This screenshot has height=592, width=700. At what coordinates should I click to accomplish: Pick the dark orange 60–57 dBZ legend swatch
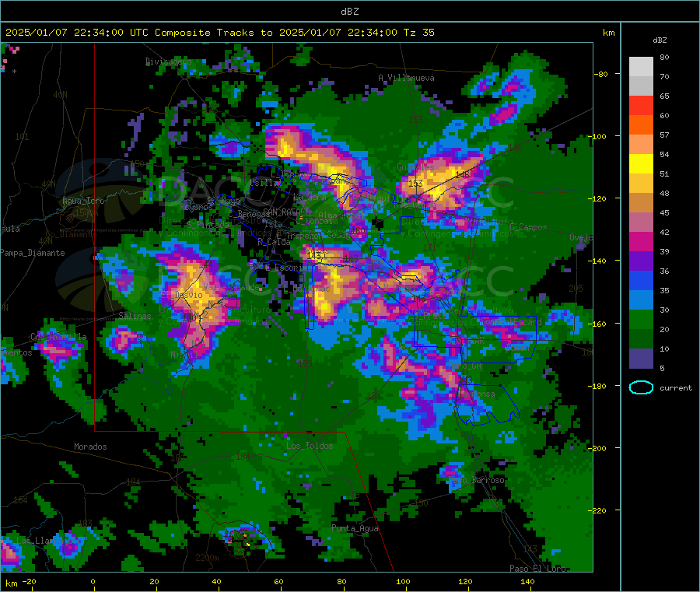click(641, 125)
